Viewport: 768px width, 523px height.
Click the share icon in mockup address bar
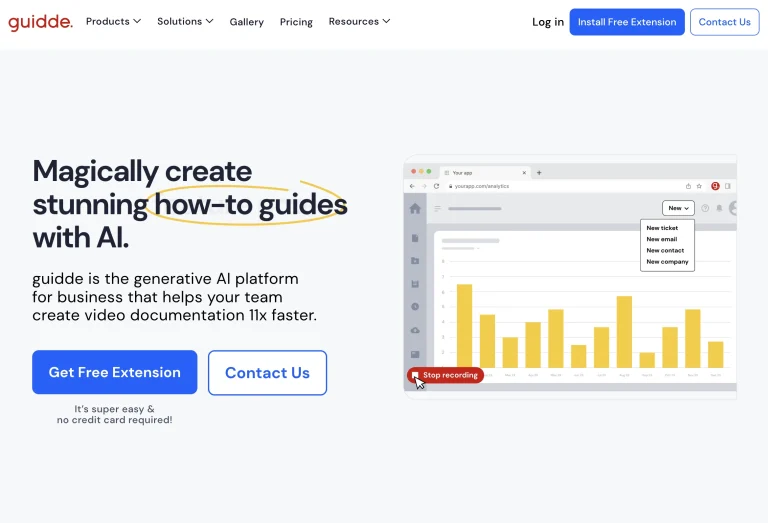(688, 186)
